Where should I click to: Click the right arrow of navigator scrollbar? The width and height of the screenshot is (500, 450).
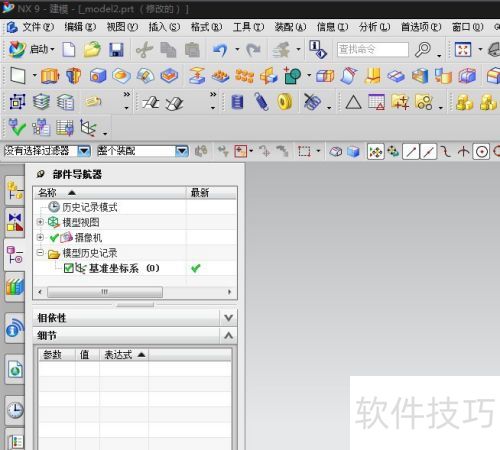pyautogui.click(x=229, y=292)
